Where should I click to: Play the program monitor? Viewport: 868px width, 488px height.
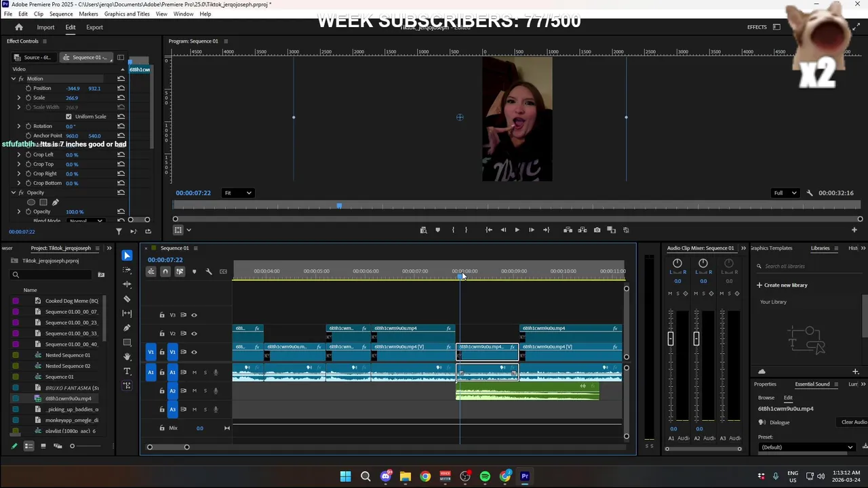coord(517,230)
